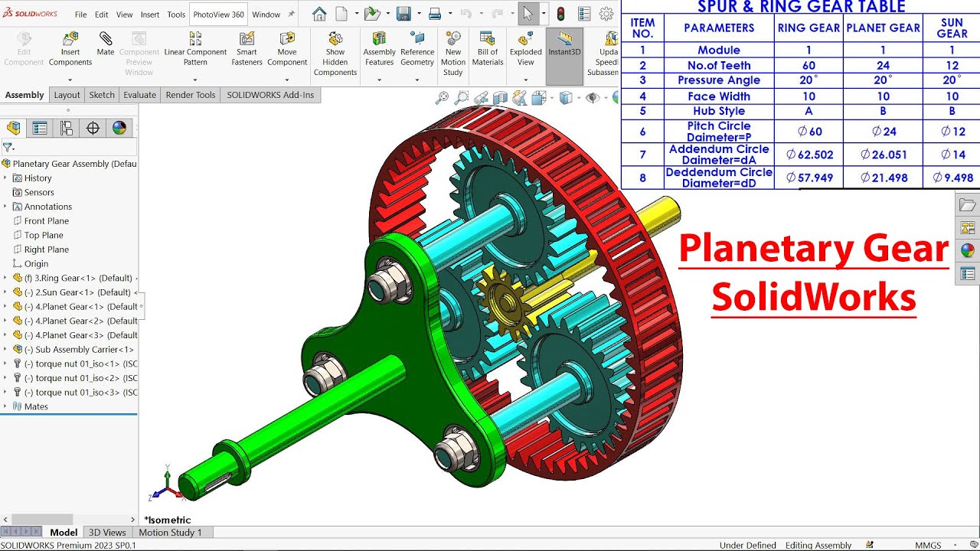Click Insert Components tool
This screenshot has width=980, height=551.
(70, 50)
